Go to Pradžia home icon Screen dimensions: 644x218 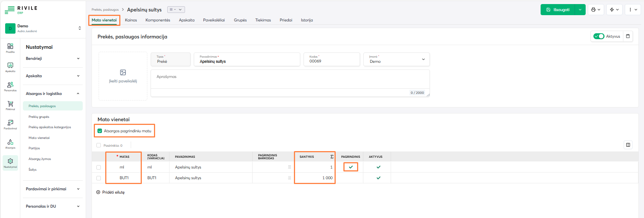[x=10, y=48]
